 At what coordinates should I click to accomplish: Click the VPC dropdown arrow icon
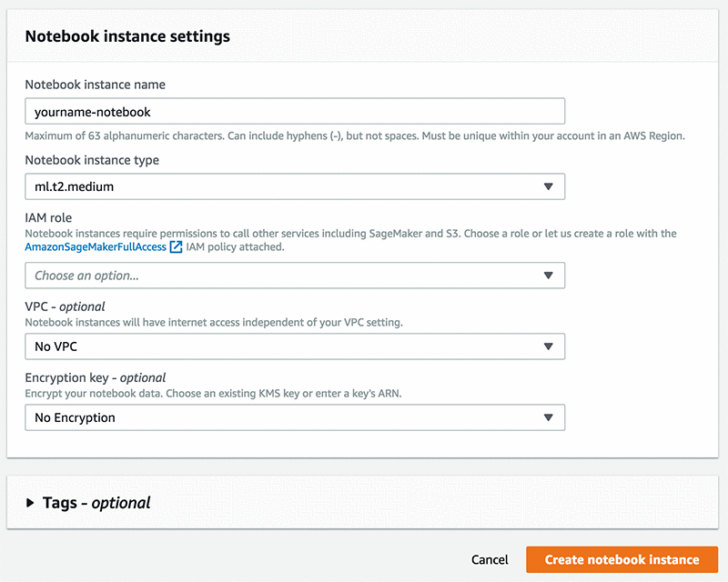[x=548, y=346]
